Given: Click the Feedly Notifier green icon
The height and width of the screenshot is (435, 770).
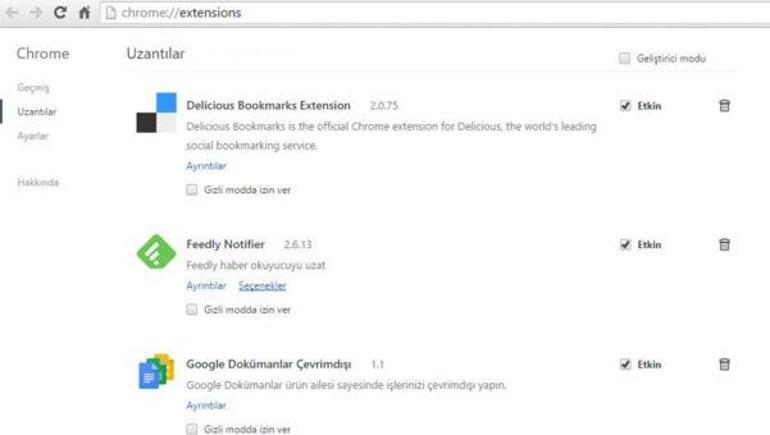Looking at the screenshot, I should coord(156,251).
